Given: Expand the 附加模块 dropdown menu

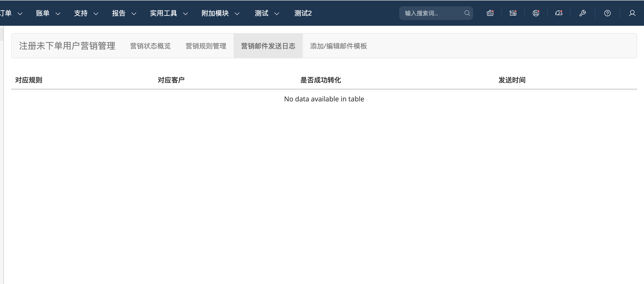Looking at the screenshot, I should [x=220, y=13].
